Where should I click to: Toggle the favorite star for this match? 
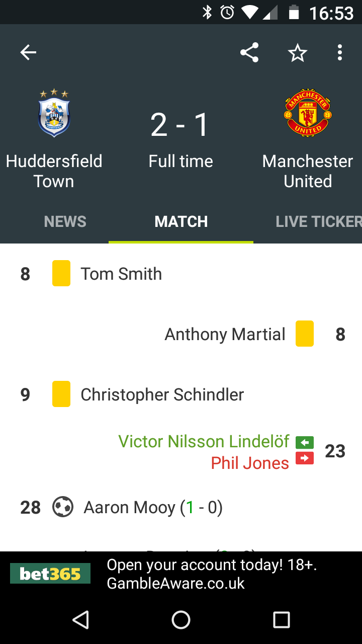coord(297,52)
